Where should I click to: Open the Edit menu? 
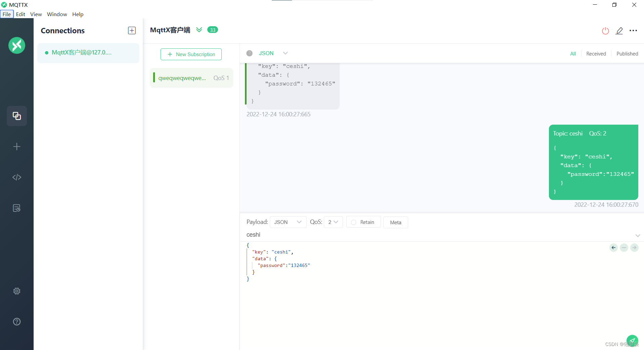pos(20,14)
